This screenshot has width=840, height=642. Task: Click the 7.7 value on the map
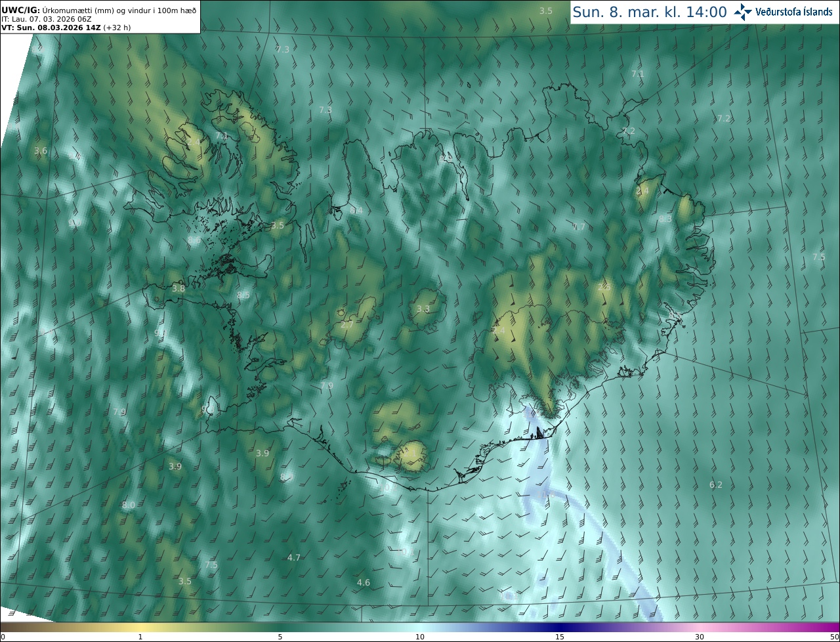[578, 226]
